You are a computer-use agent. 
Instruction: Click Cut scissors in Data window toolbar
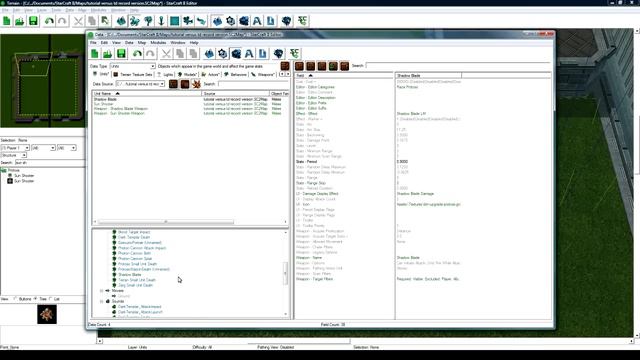tap(166, 53)
